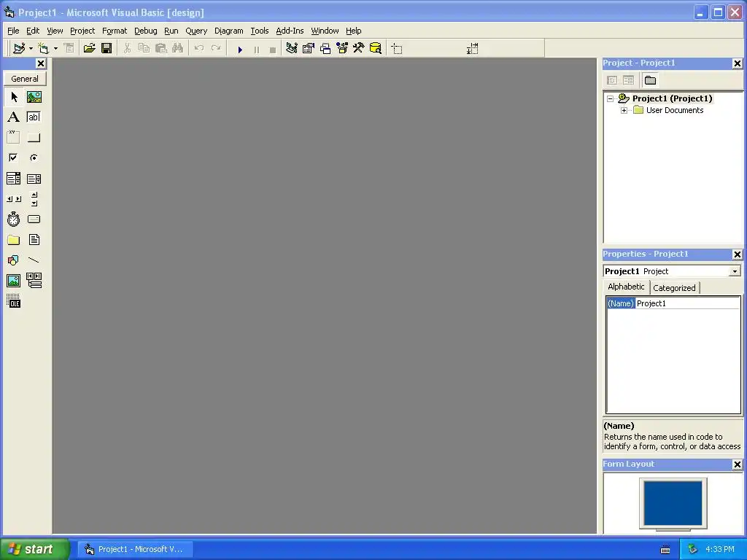The image size is (747, 560).
Task: Open the Project Explorer toolbar icon
Action: tap(292, 49)
